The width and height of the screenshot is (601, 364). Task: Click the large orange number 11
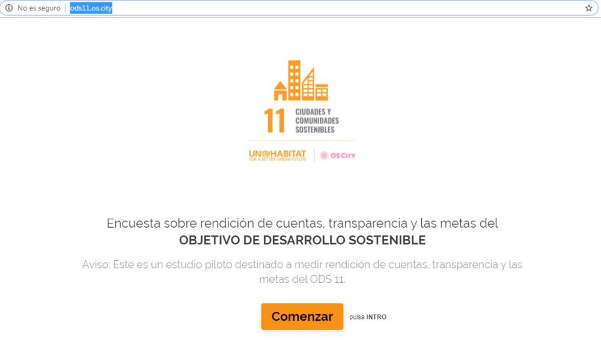[275, 121]
